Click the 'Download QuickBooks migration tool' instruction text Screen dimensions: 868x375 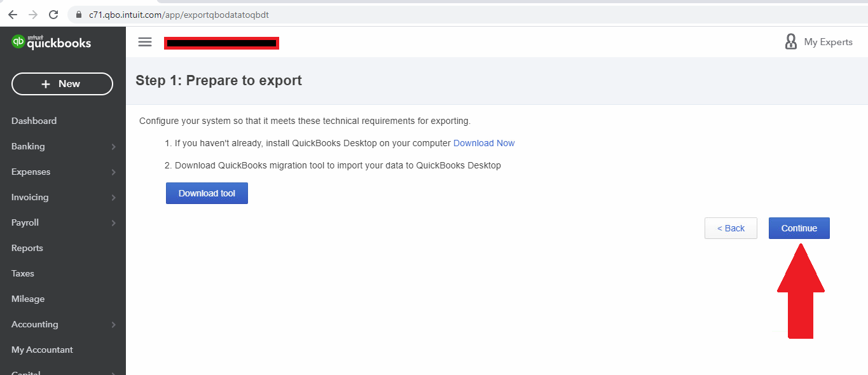[338, 165]
